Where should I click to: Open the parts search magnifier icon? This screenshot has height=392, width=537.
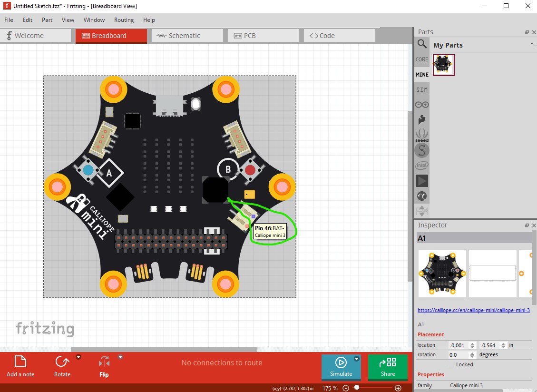click(x=422, y=44)
